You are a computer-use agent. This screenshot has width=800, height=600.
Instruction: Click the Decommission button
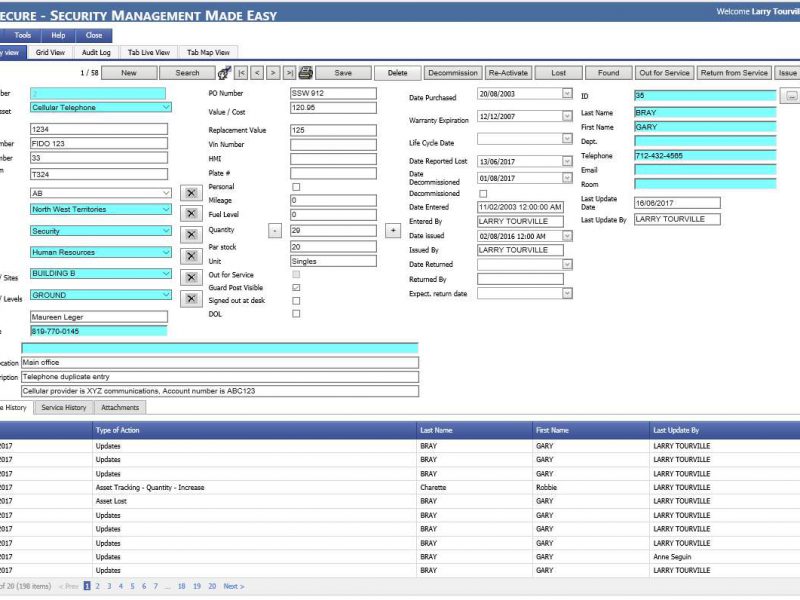click(453, 73)
